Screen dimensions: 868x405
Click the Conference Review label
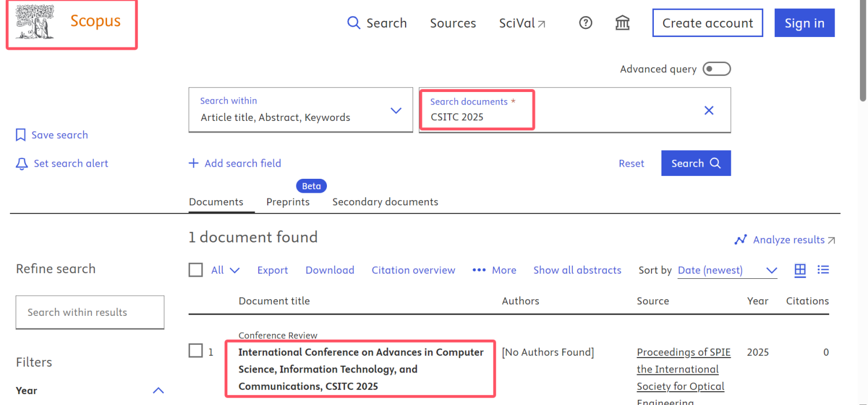(278, 336)
